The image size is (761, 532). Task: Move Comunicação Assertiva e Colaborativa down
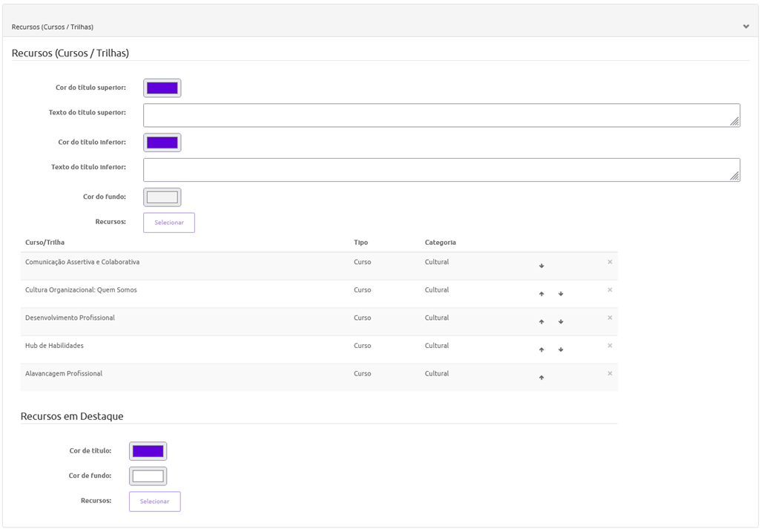(x=541, y=266)
